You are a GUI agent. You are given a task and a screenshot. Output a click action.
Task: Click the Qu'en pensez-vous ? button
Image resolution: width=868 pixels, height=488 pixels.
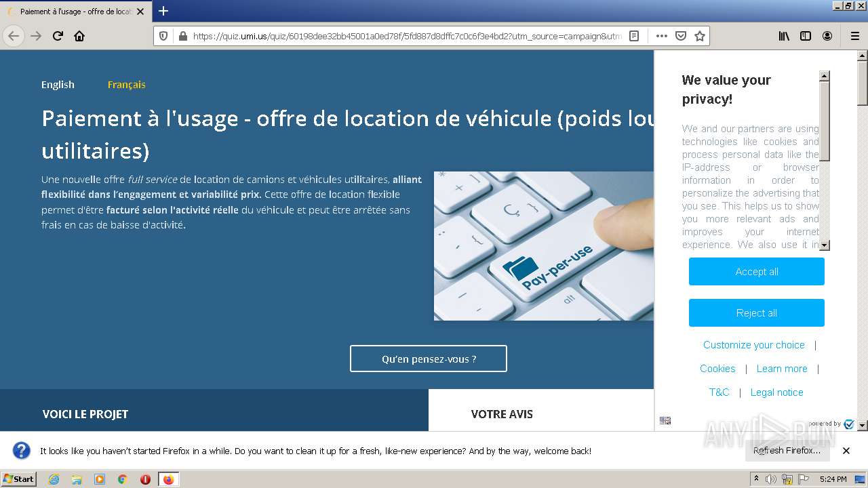click(429, 359)
